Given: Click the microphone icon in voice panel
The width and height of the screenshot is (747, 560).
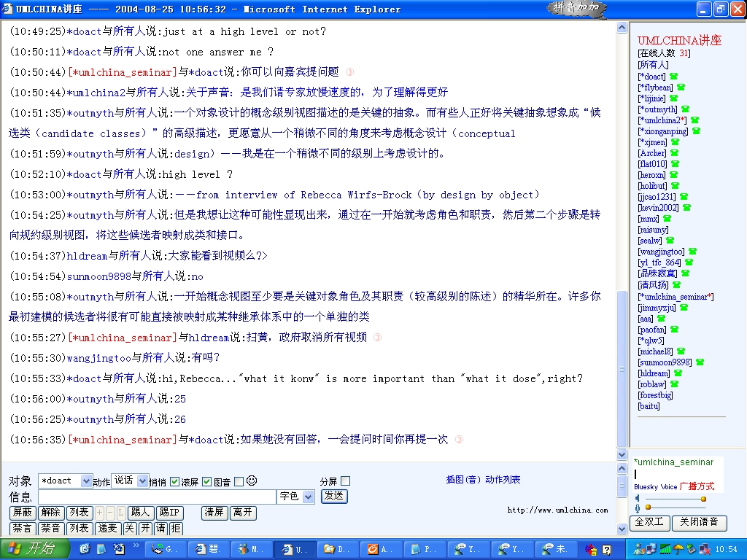Looking at the screenshot, I should click(638, 508).
